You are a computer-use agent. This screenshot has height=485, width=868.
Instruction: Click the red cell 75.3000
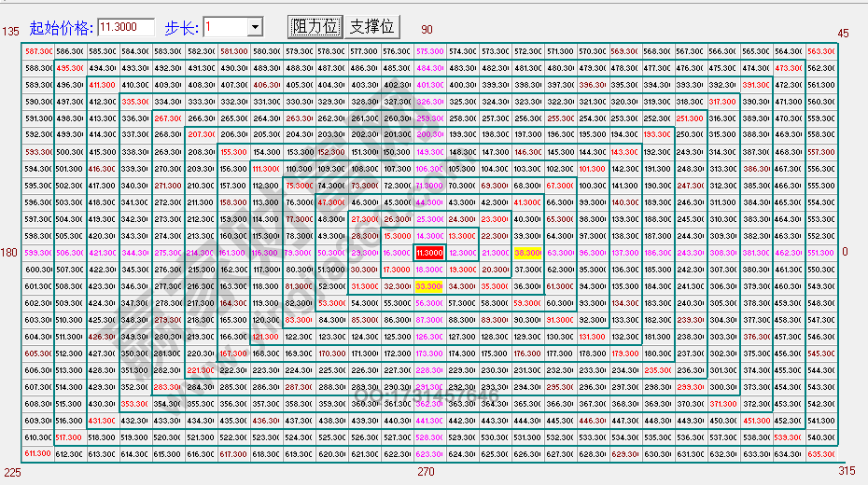(x=299, y=186)
